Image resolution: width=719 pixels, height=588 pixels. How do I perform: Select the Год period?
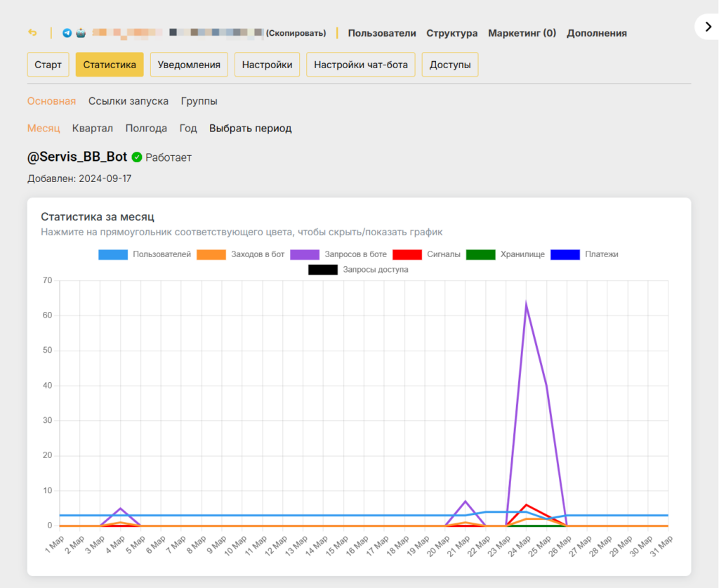click(x=188, y=128)
